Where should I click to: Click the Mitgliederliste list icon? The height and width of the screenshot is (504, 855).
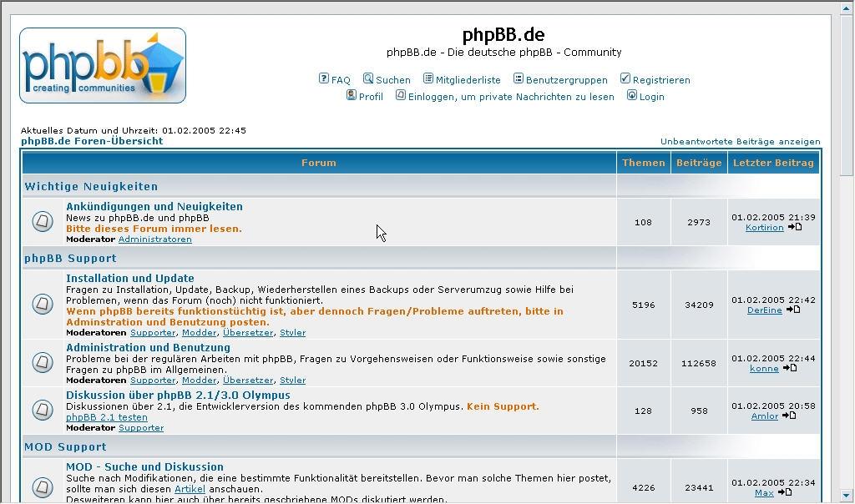(x=428, y=78)
